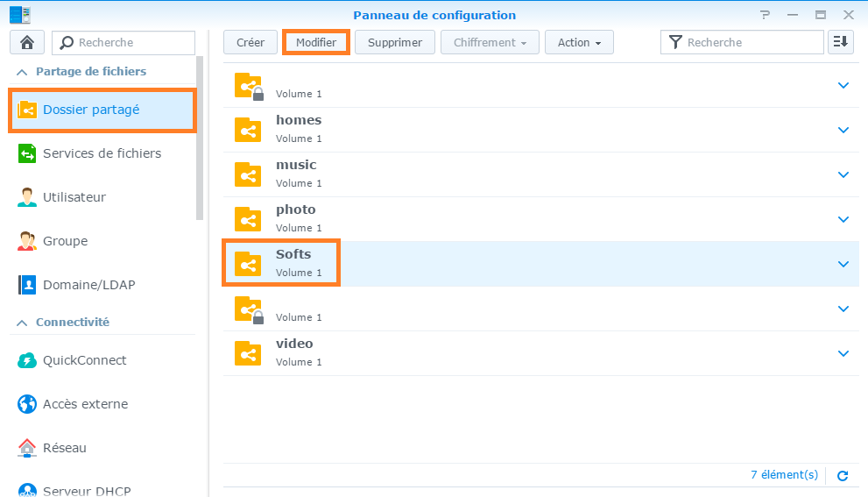Open Accès externe settings
The height and width of the screenshot is (497, 868).
click(85, 404)
